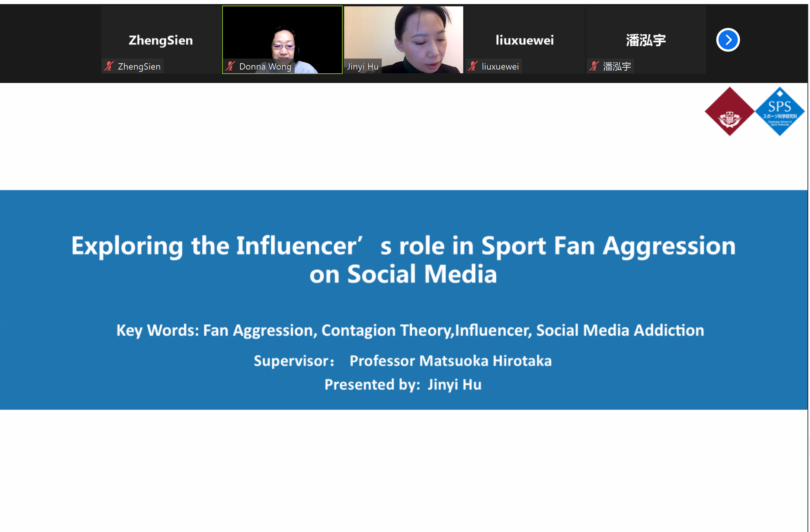Click the Jinyi Hu name label
Screen dimensions: 810x532
[x=363, y=67]
